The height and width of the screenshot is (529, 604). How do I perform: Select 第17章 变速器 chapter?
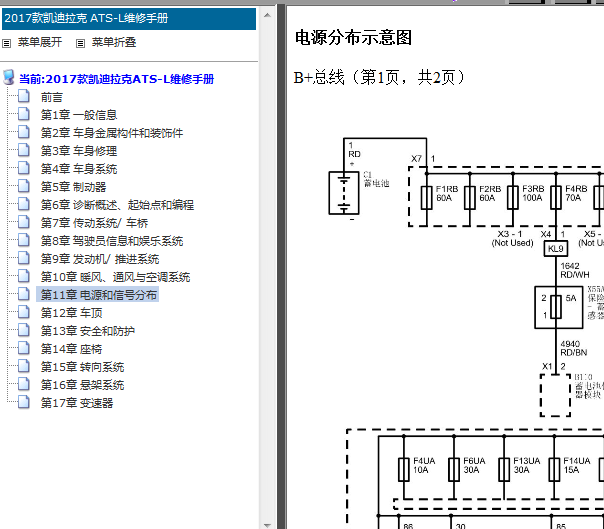tap(77, 403)
